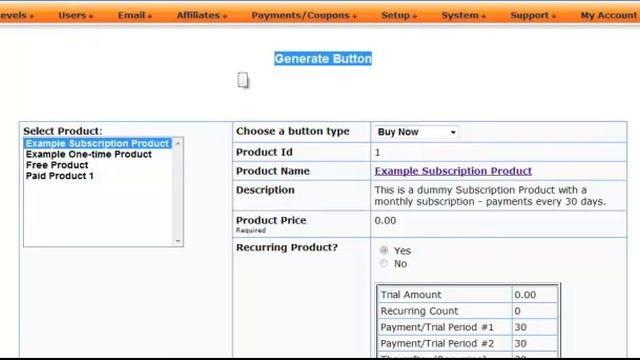Open the Support menu
The height and width of the screenshot is (360, 640).
click(x=533, y=16)
